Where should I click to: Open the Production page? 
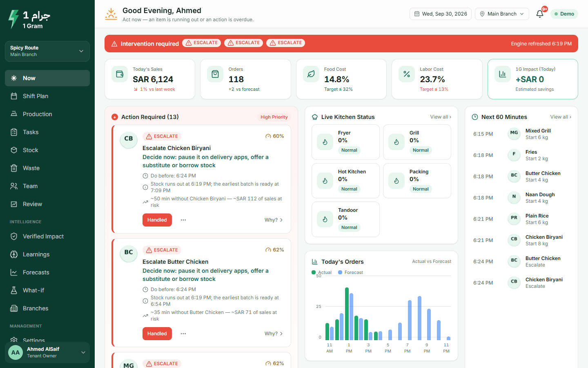(x=47, y=114)
